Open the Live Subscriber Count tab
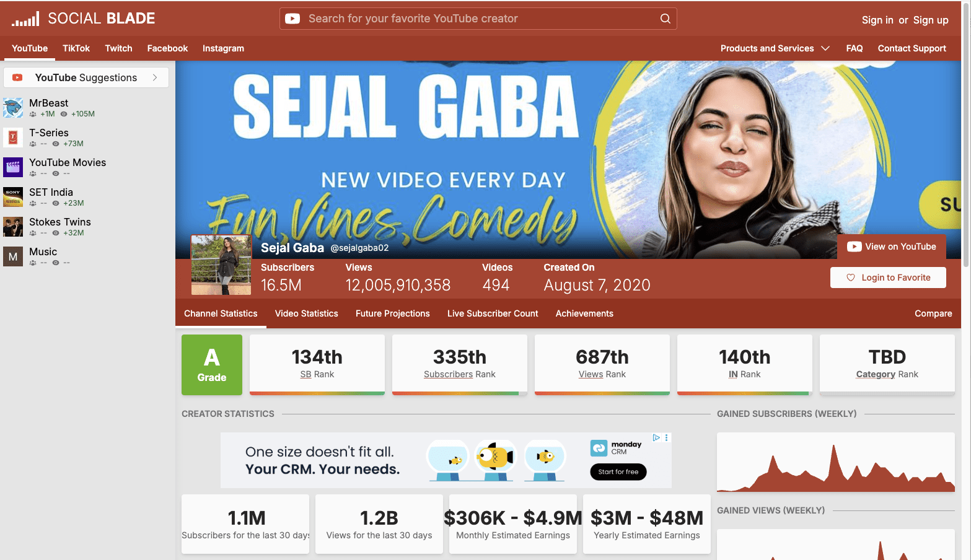This screenshot has width=971, height=560. click(493, 313)
